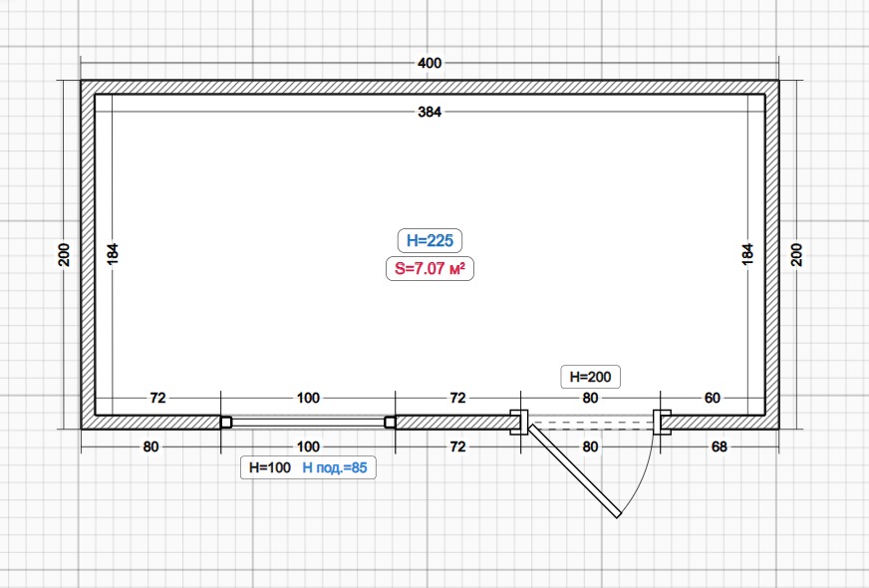
Task: Click the room height label H=225
Action: (x=430, y=240)
